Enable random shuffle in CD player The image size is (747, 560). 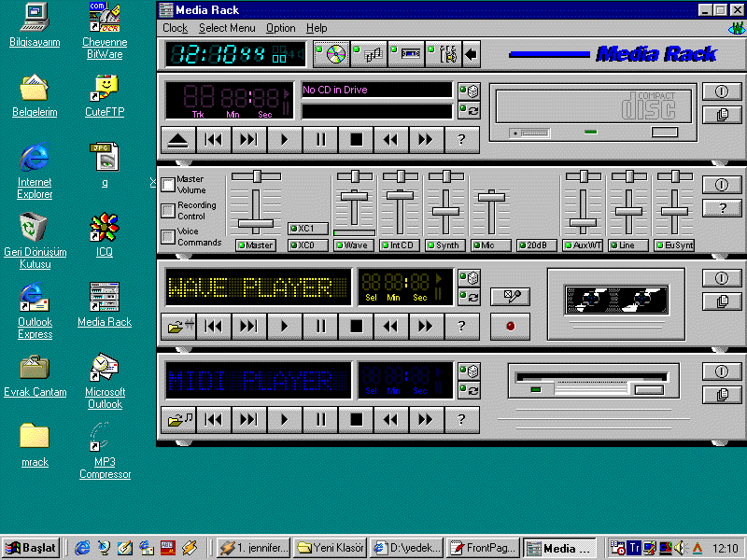point(469,91)
